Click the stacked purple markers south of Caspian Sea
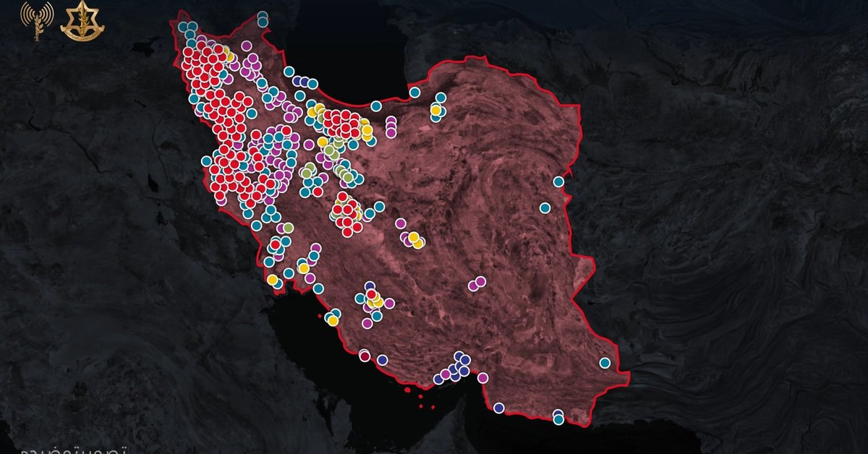The height and width of the screenshot is (454, 868). click(391, 127)
